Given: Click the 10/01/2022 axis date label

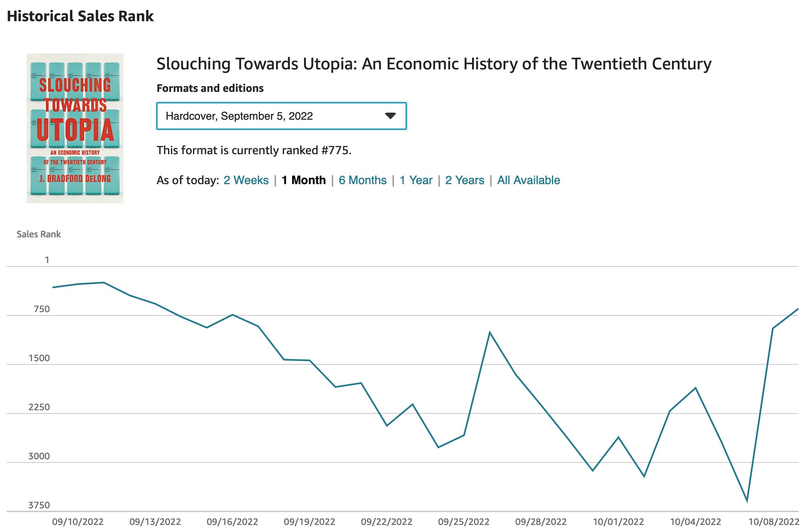Looking at the screenshot, I should 618,522.
